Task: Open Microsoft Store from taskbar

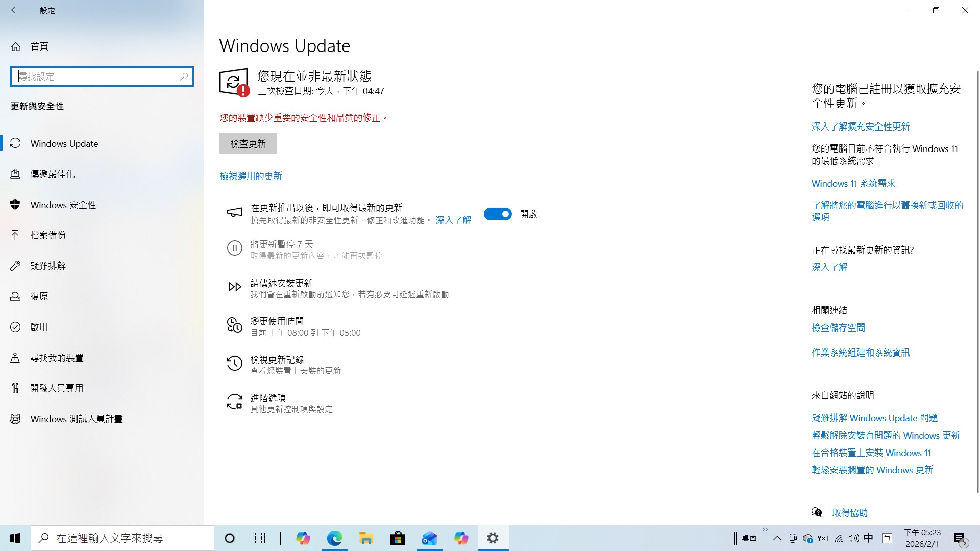Action: [398, 538]
